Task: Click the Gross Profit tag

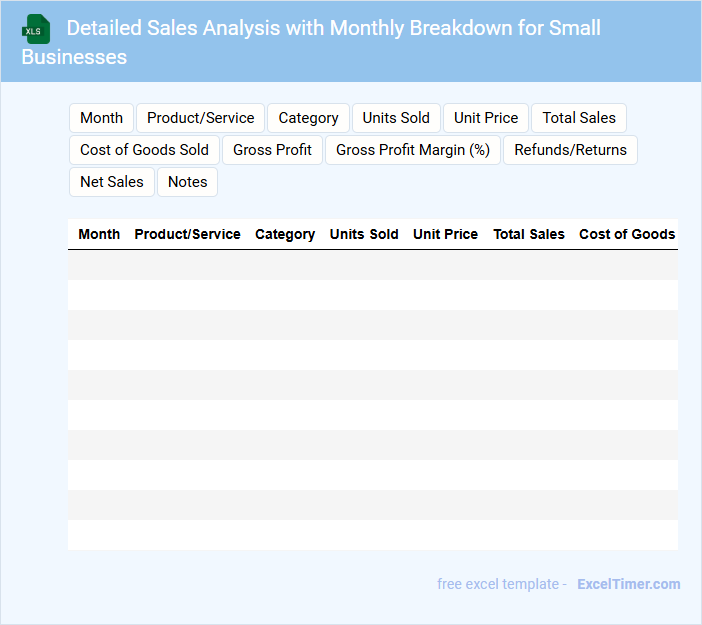Action: (272, 150)
